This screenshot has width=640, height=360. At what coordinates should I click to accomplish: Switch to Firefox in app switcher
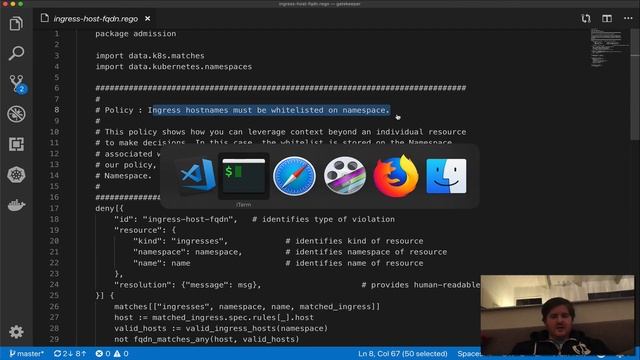tap(396, 176)
